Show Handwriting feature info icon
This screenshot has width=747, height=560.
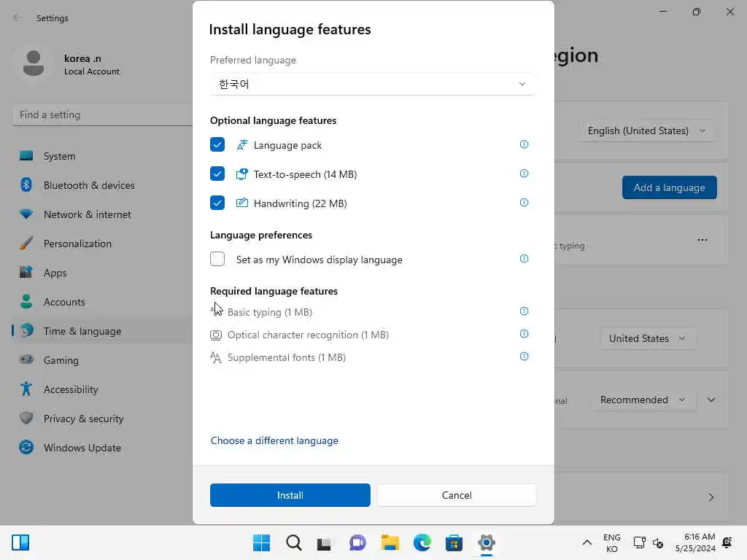(524, 203)
